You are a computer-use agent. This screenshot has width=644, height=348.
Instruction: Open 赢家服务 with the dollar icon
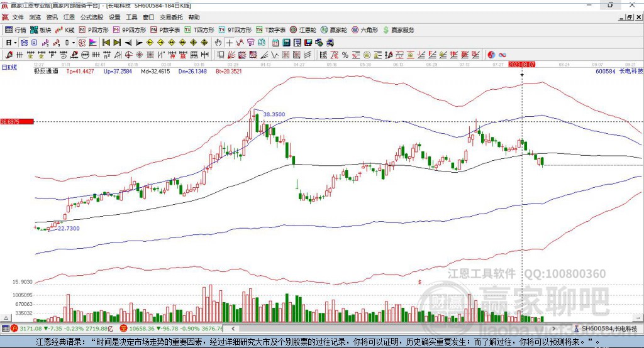pos(398,30)
